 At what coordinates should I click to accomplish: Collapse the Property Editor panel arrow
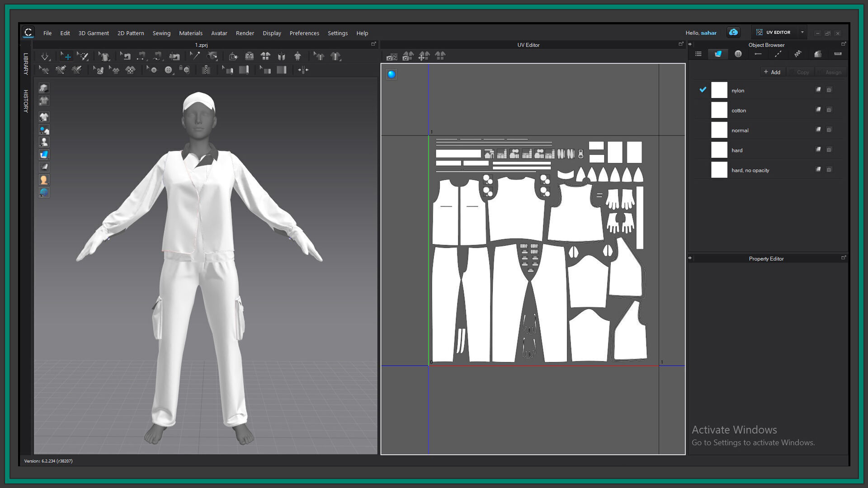click(x=690, y=258)
